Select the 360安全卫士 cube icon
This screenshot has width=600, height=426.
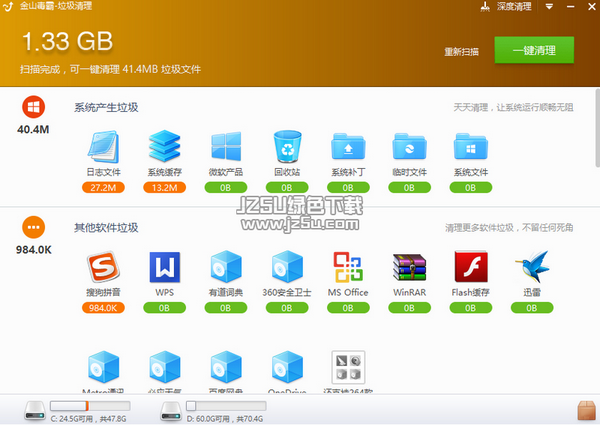coord(287,266)
